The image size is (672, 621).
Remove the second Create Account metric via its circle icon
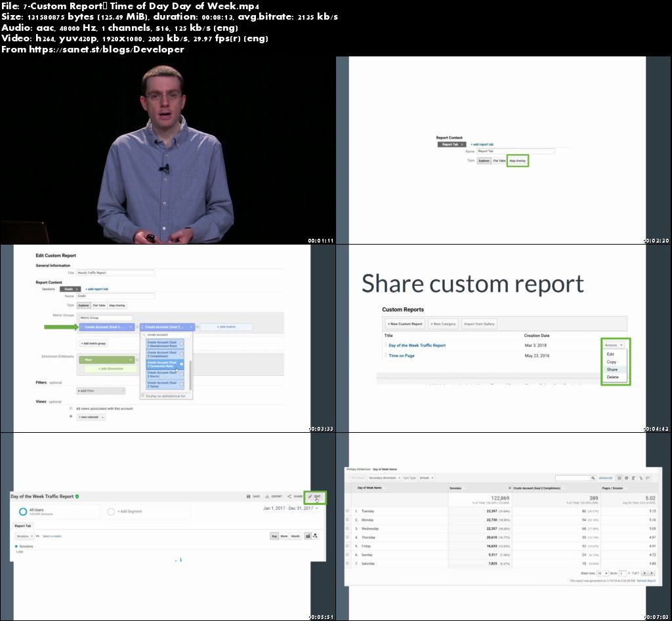point(198,327)
